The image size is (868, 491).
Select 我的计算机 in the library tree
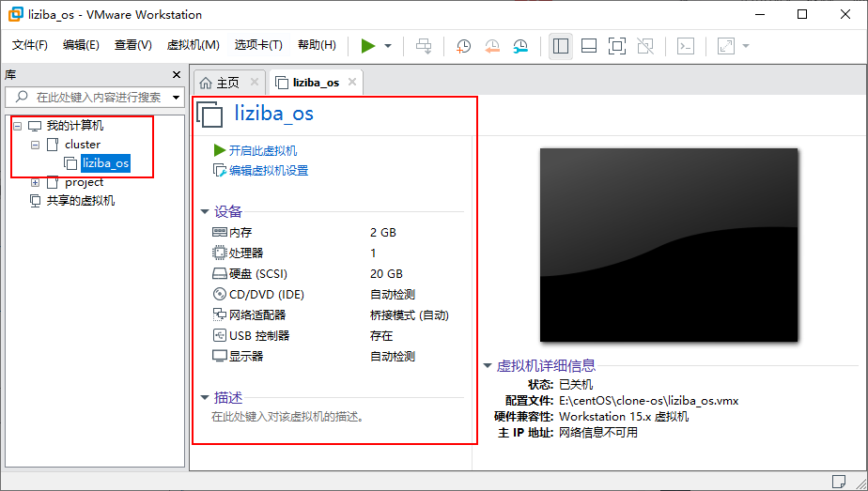tap(75, 126)
